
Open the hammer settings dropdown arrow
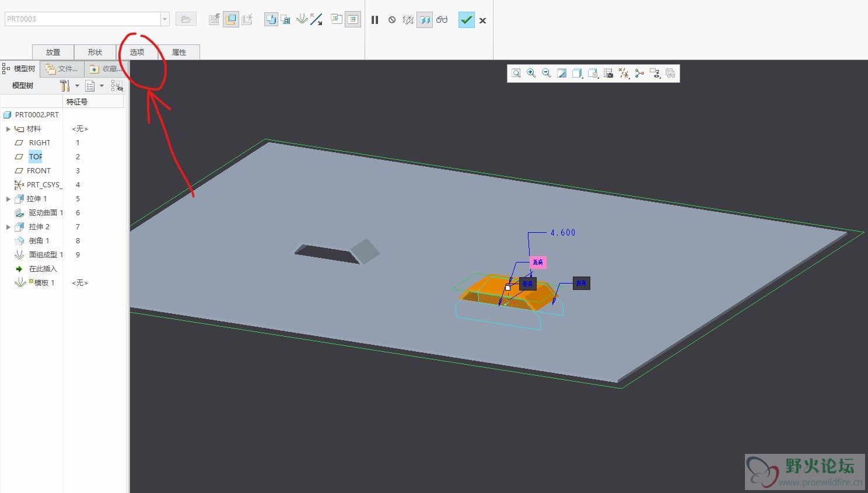[77, 86]
